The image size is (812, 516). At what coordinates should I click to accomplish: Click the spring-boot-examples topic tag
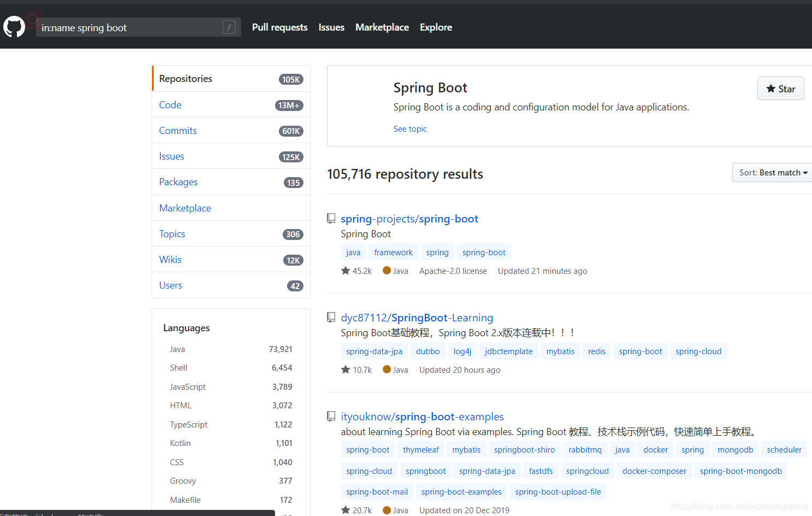point(462,492)
